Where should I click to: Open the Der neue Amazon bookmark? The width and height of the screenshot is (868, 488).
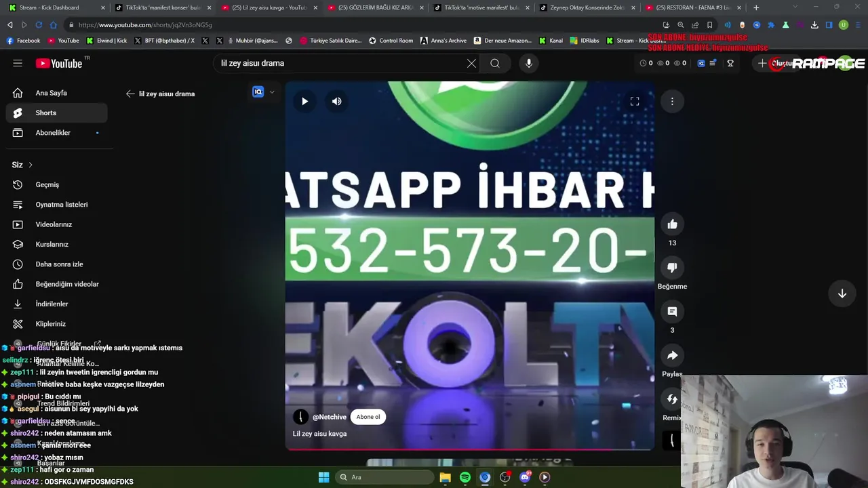(502, 40)
